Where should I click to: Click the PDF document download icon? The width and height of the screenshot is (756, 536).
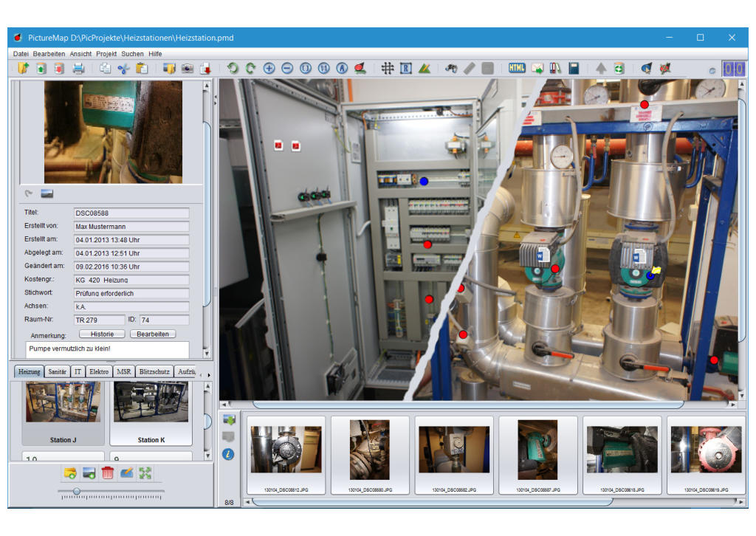206,69
